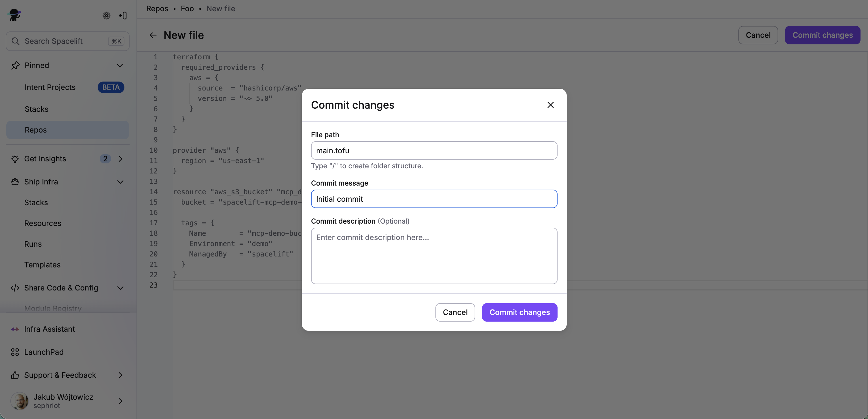868x419 pixels.
Task: Expand the Get Insights section arrow
Action: point(121,159)
